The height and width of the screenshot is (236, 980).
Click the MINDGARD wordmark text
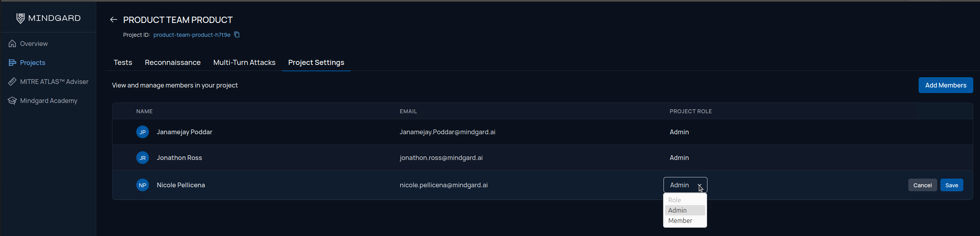click(x=54, y=18)
